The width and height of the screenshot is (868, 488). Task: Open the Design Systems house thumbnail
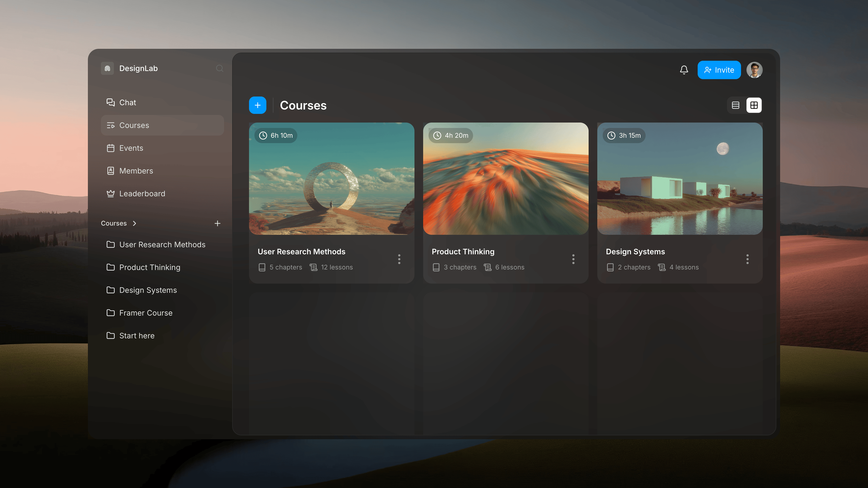(x=680, y=178)
